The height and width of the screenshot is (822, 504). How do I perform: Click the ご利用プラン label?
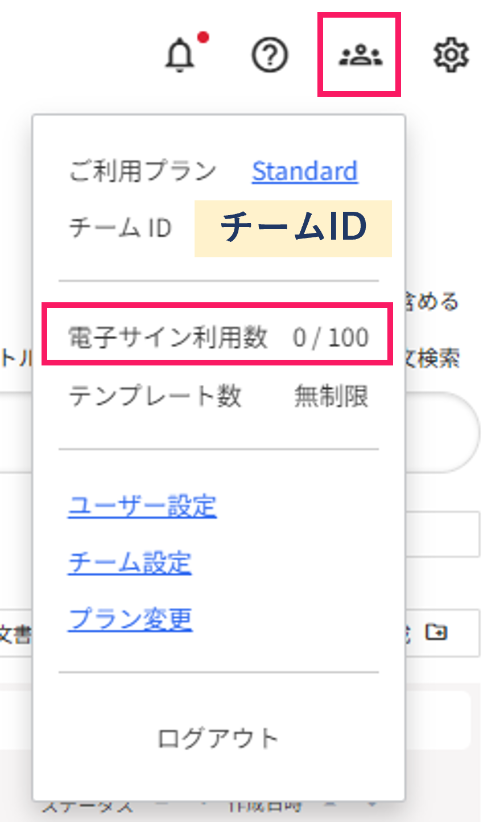[x=143, y=171]
